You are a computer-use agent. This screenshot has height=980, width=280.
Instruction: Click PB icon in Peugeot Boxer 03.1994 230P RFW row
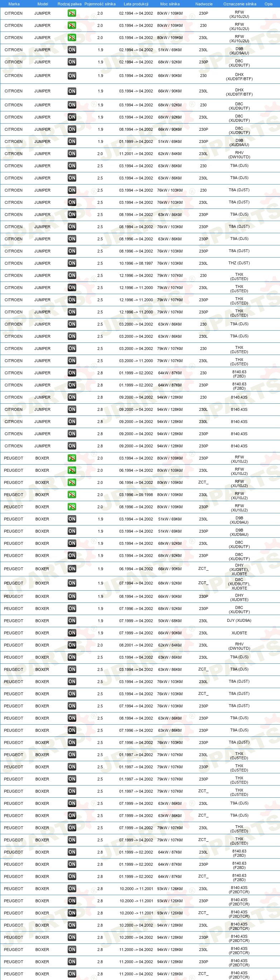72,458
